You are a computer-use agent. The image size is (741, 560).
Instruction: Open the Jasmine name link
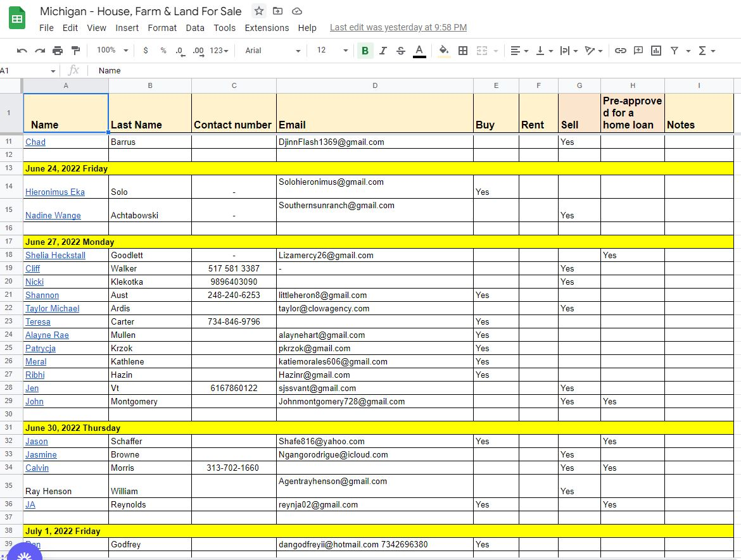tap(41, 454)
